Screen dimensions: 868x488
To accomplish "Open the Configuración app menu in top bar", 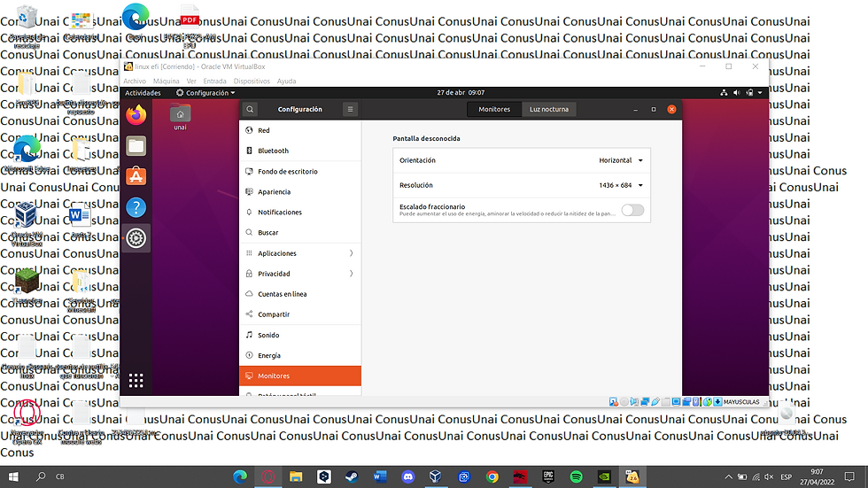I will click(x=205, y=93).
